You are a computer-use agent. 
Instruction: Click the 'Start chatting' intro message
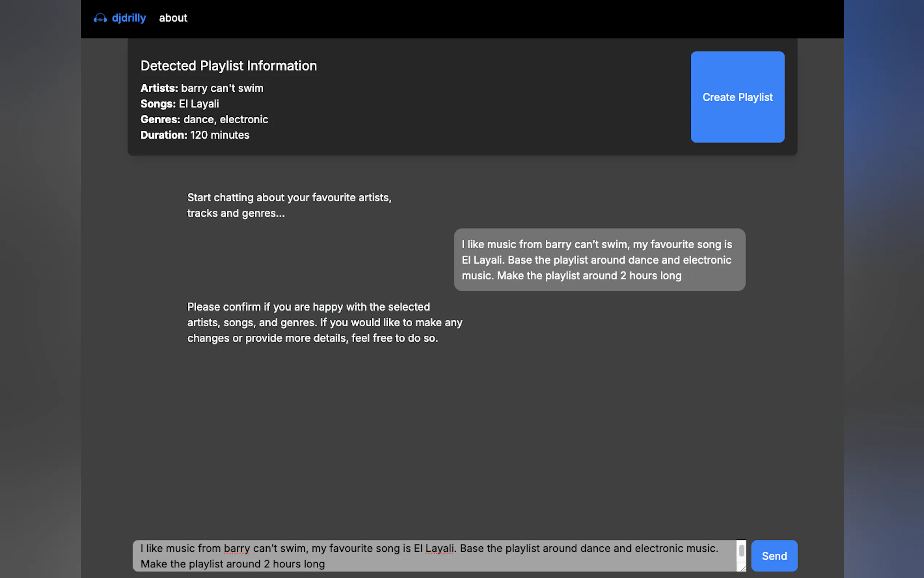click(289, 205)
